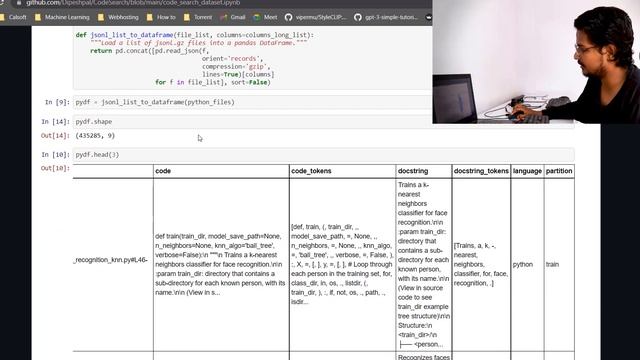Click the Out[14] prompt label

tap(55, 136)
